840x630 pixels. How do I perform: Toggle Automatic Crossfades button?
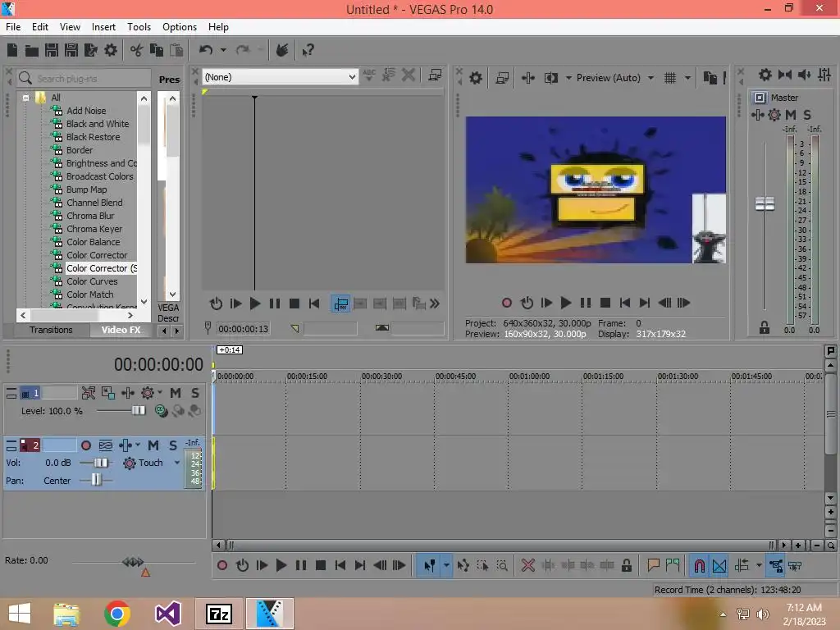click(x=719, y=565)
